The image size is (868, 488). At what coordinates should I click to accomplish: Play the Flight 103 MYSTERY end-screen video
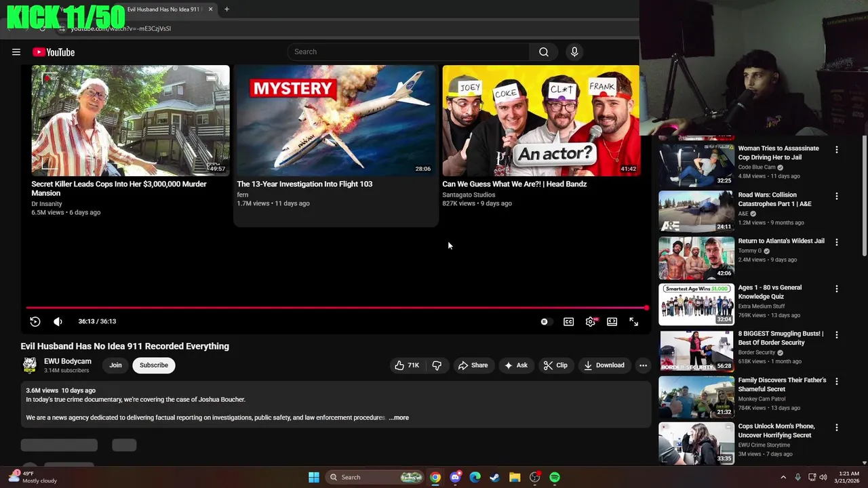coord(336,121)
